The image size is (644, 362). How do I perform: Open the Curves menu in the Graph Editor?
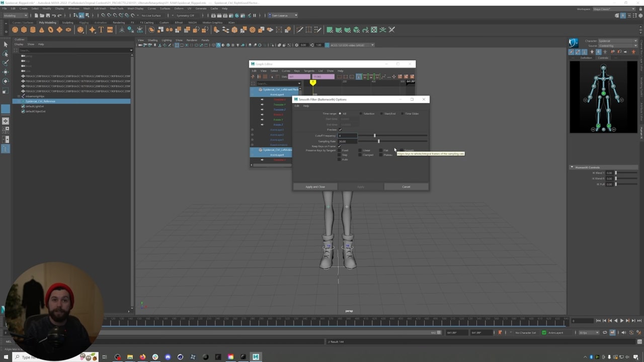tap(286, 71)
